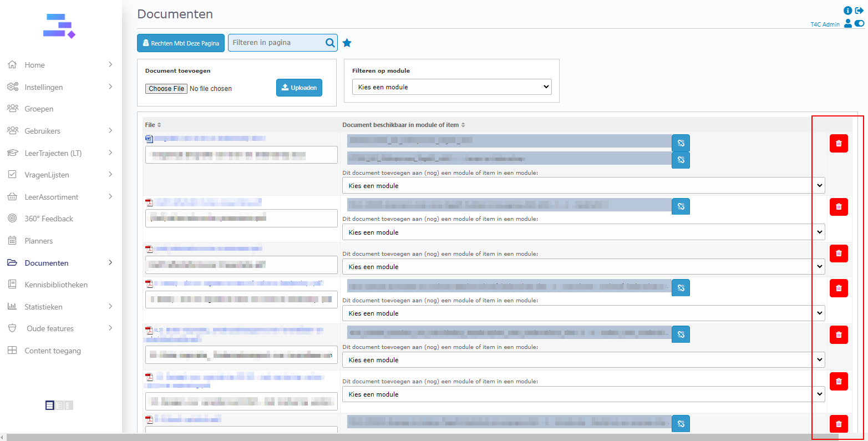Switch to the icons-only sidebar layout
The height and width of the screenshot is (441, 868).
[x=68, y=405]
